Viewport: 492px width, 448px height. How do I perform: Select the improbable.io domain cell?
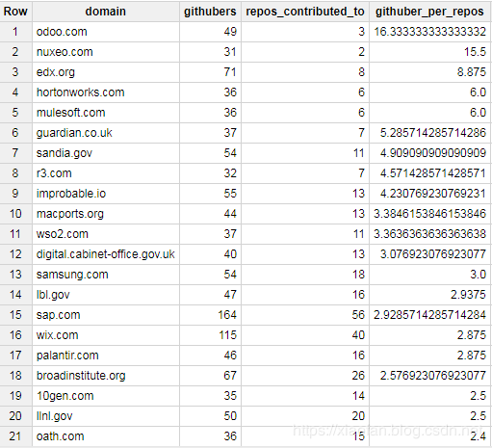pos(106,194)
